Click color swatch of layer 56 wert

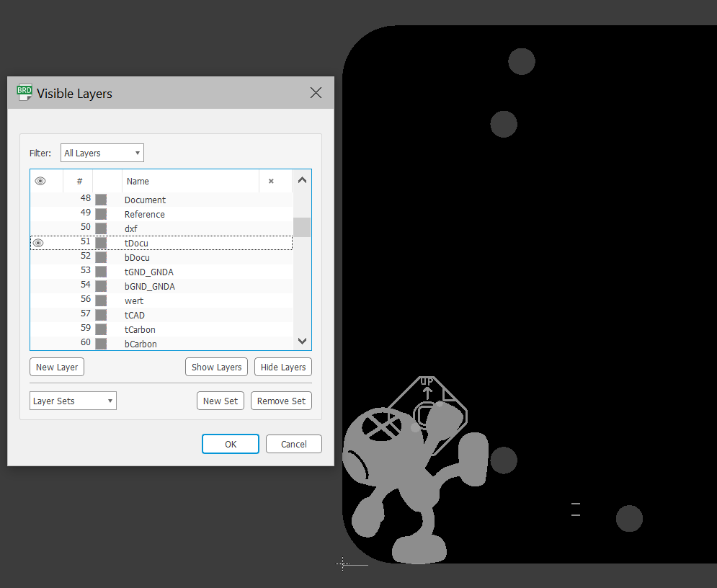click(101, 300)
